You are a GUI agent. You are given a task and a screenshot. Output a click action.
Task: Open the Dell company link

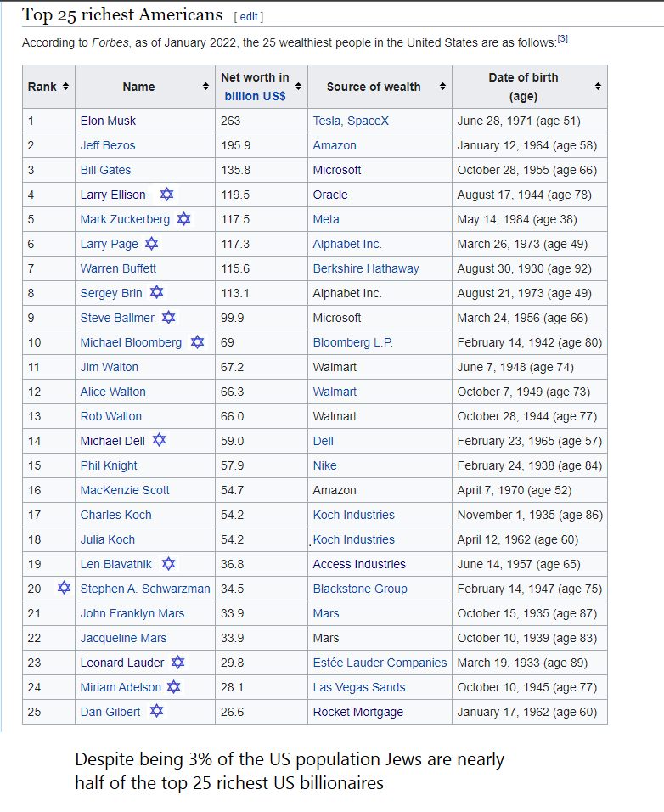coord(323,441)
